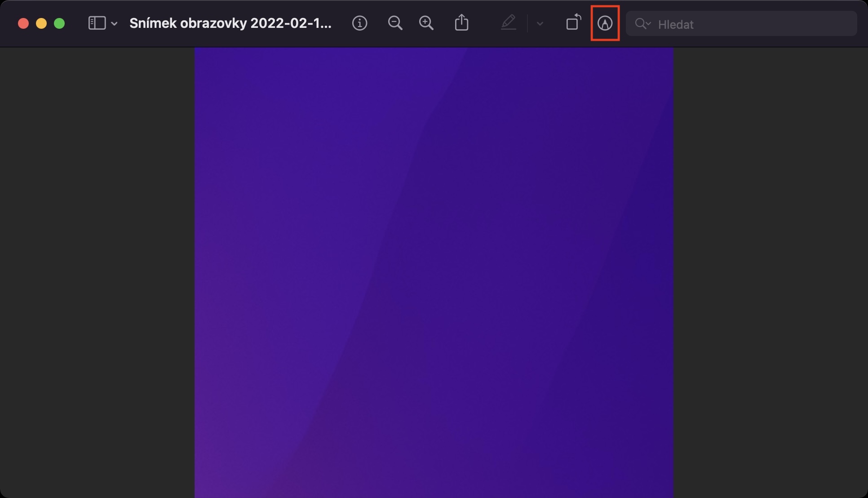Click the Snímek obrazovky window title
The height and width of the screenshot is (498, 868).
(230, 23)
